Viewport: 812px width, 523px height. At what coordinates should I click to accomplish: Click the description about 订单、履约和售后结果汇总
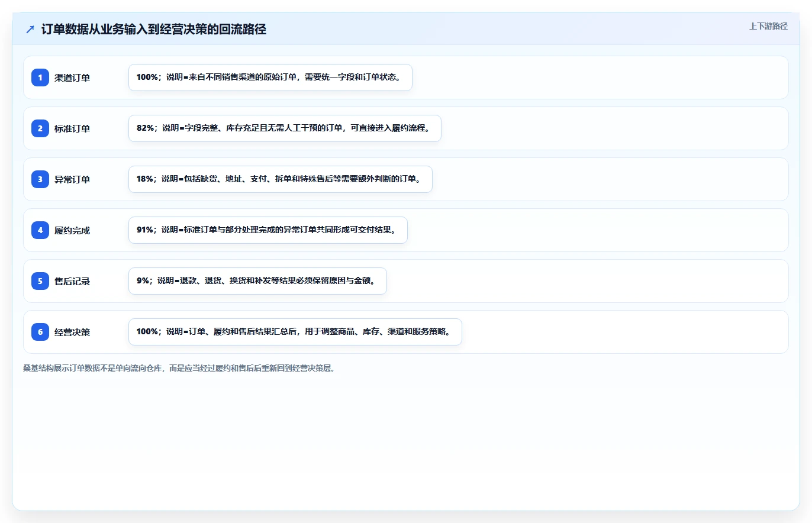pos(295,332)
